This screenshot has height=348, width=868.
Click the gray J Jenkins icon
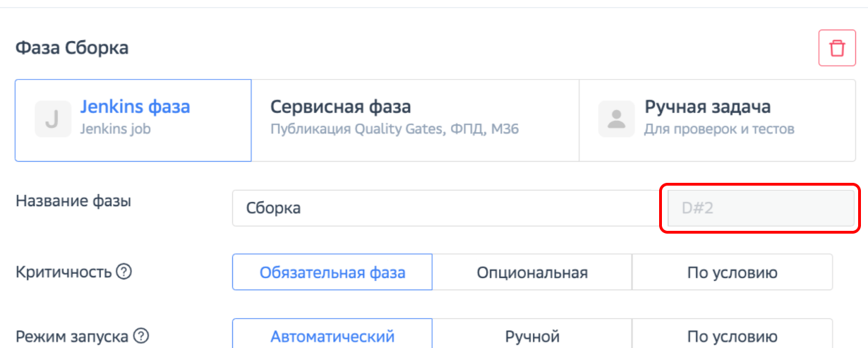click(52, 119)
